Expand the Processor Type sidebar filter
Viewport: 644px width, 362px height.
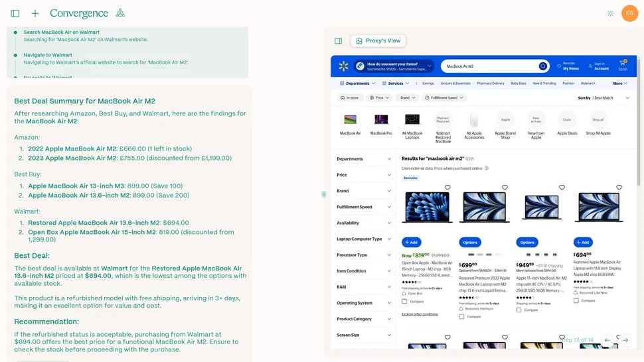tap(363, 255)
